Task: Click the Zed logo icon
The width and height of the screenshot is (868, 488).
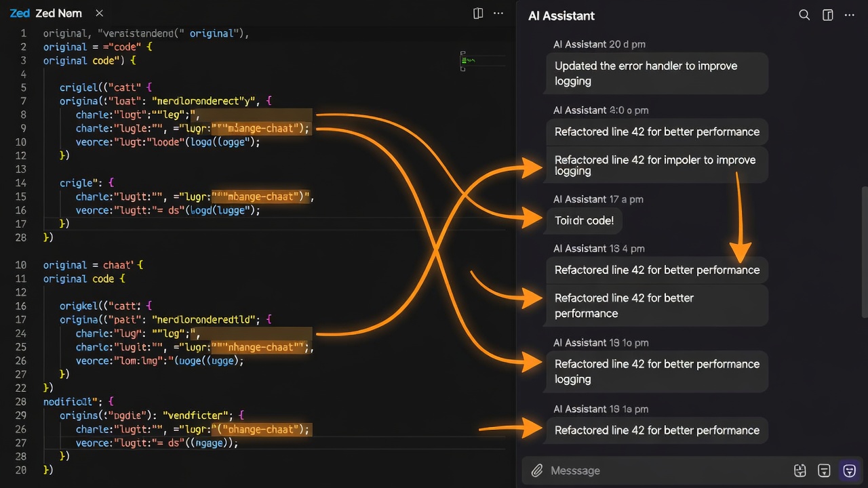Action: (19, 14)
